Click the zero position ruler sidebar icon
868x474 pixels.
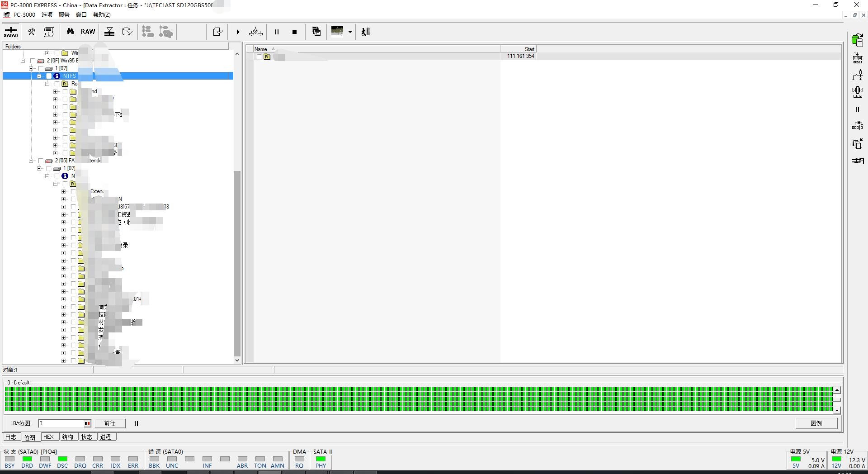(858, 92)
